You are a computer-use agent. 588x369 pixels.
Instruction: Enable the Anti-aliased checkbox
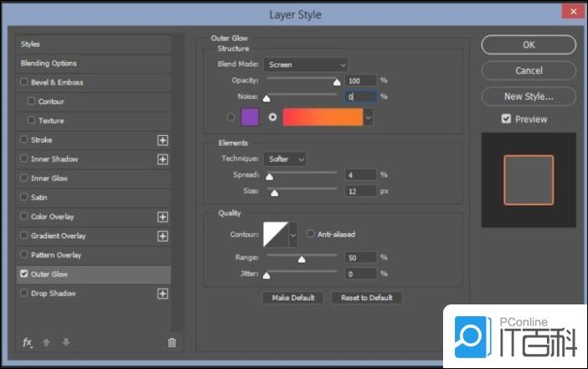click(311, 234)
